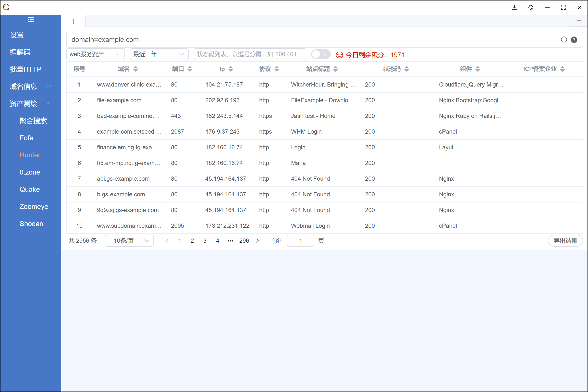The height and width of the screenshot is (392, 588).
Task: Open the 10条/页 page size dropdown
Action: (129, 241)
